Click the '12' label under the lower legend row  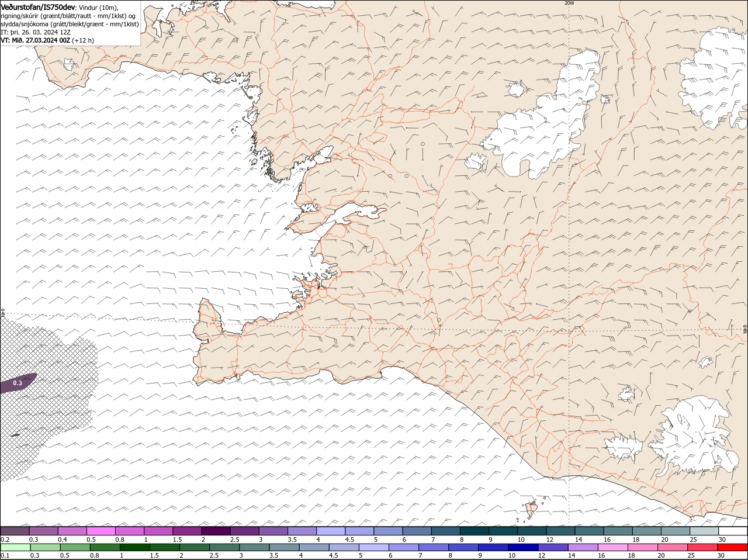(541, 555)
